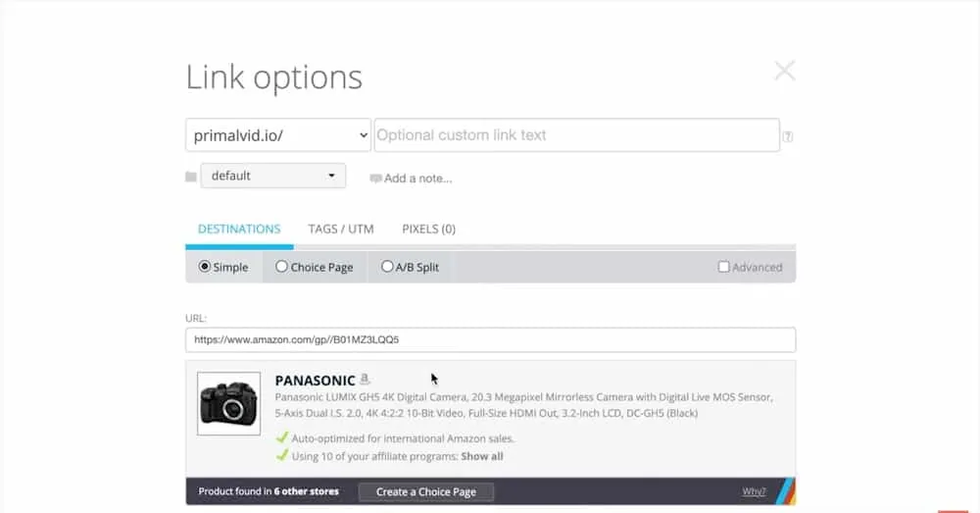Click the colored stripe logo icon
This screenshot has width=980, height=513.
coord(787,490)
